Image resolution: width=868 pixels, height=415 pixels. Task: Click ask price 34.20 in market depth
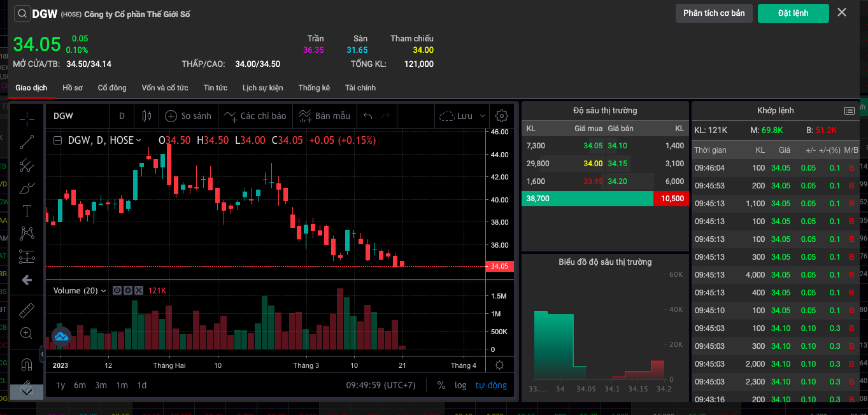click(x=617, y=181)
